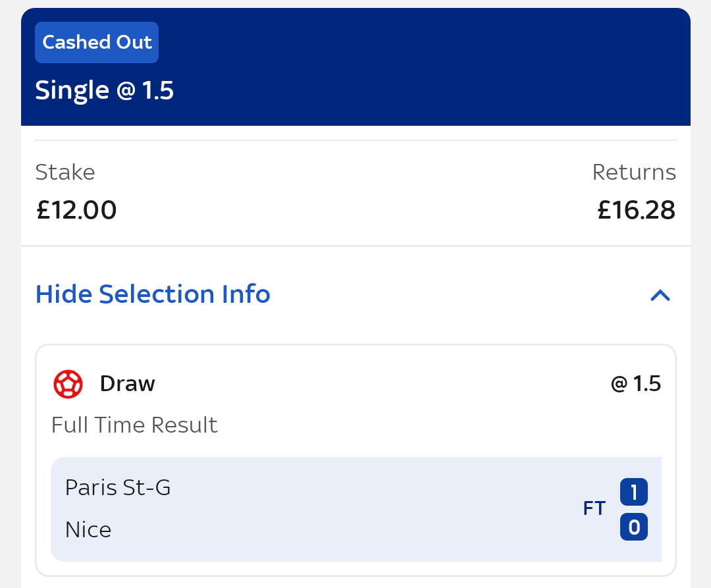Click the divider line below the header
Viewport: 711px width, 588px height.
tap(355, 140)
